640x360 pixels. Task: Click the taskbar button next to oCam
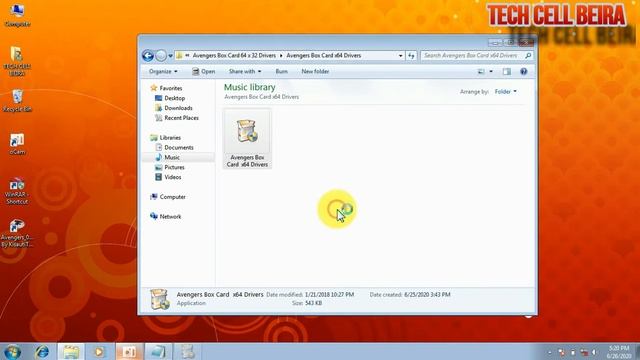[158, 351]
